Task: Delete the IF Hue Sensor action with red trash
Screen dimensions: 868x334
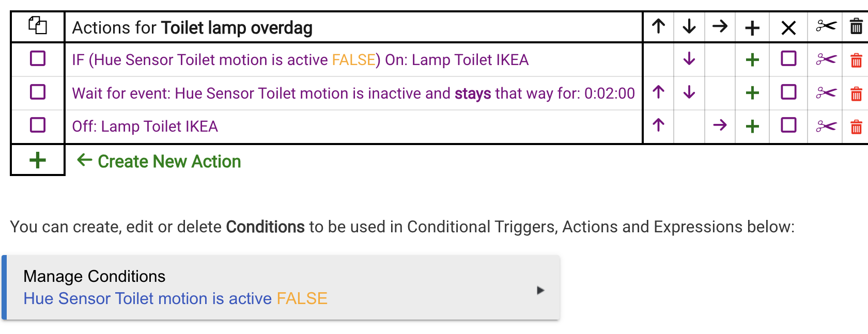Action: click(x=856, y=60)
